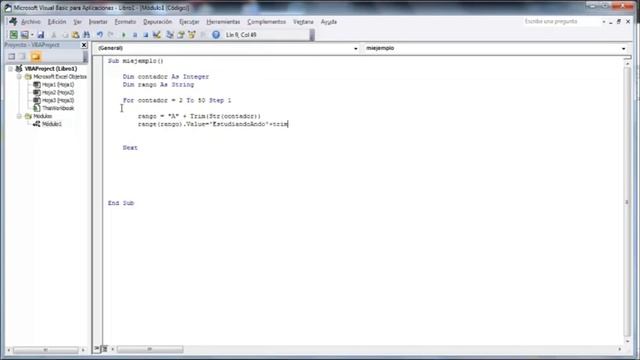Click the 'Escriba una pregunta' help box
Image resolution: width=640 pixels, height=360 pixels.
coord(561,21)
